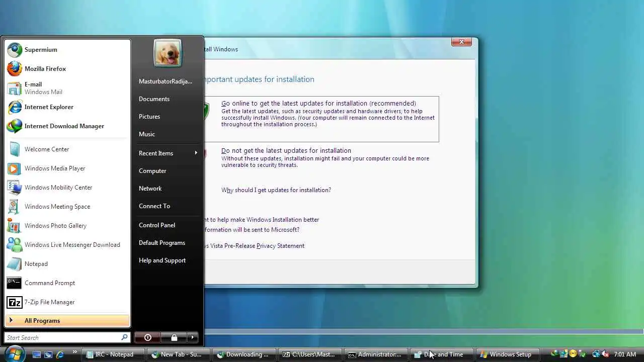Open Internet Download Manager
The image size is (644, 362).
pyautogui.click(x=67, y=126)
